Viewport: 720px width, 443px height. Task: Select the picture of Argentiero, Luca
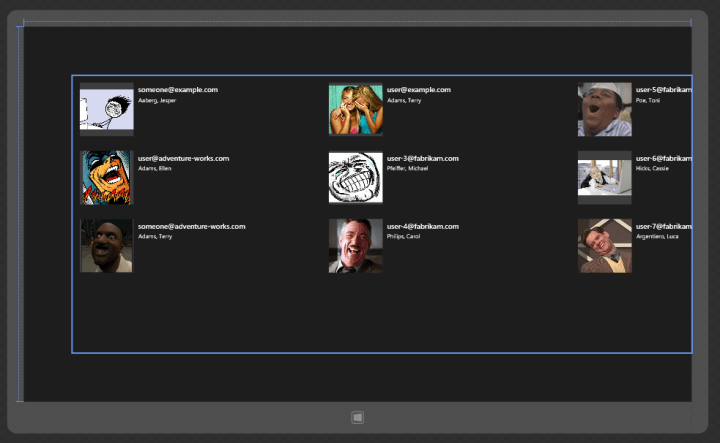tap(604, 246)
